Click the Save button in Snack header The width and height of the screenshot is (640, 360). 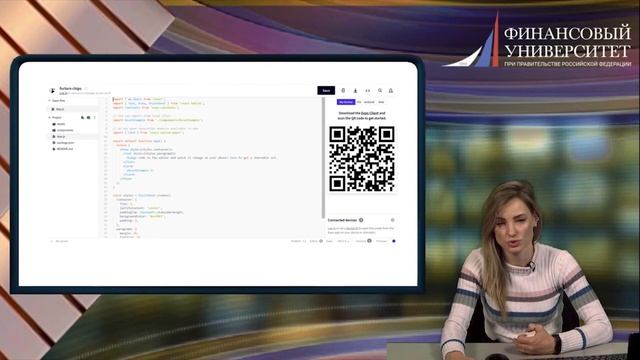(x=326, y=91)
